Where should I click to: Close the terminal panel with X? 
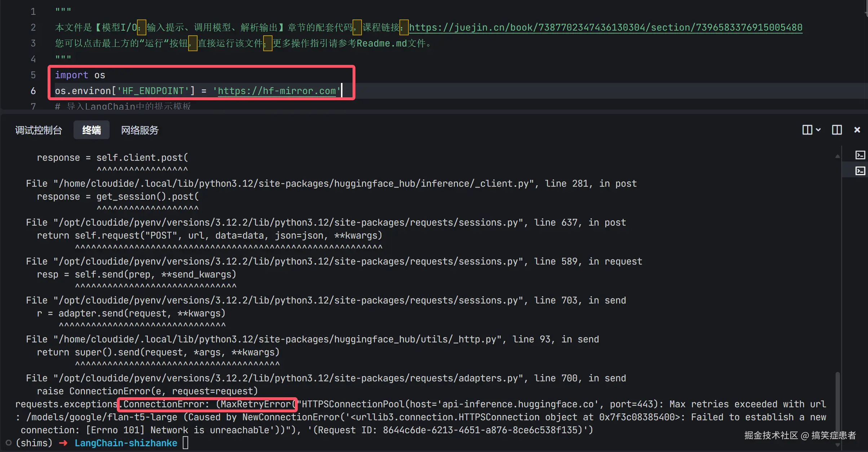point(857,130)
